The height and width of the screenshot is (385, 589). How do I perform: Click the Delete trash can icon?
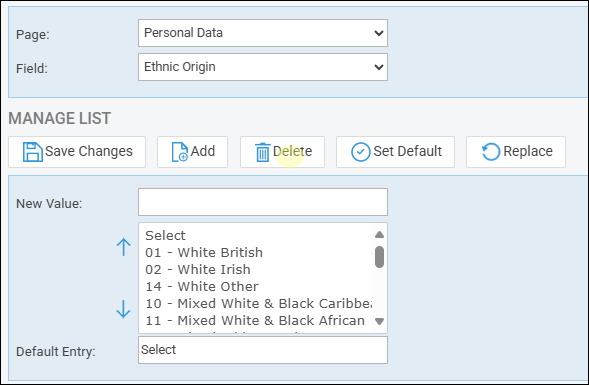point(262,152)
